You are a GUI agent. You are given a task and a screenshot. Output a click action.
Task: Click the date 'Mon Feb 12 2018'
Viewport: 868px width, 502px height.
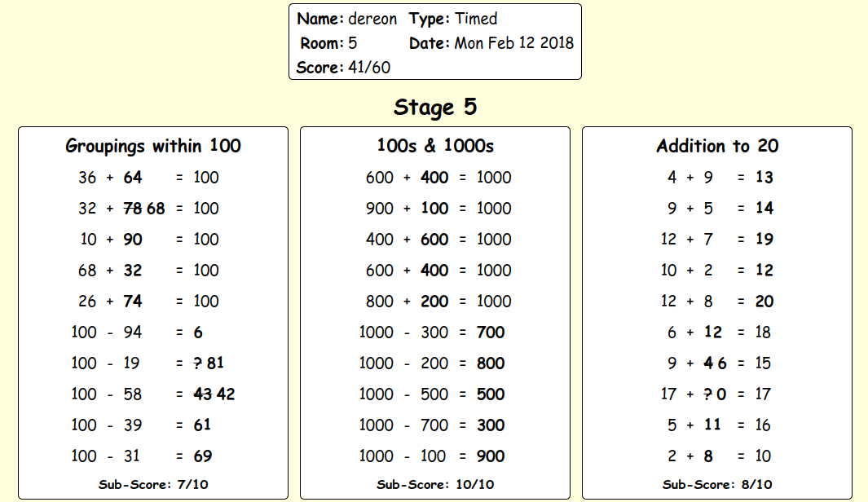point(513,43)
